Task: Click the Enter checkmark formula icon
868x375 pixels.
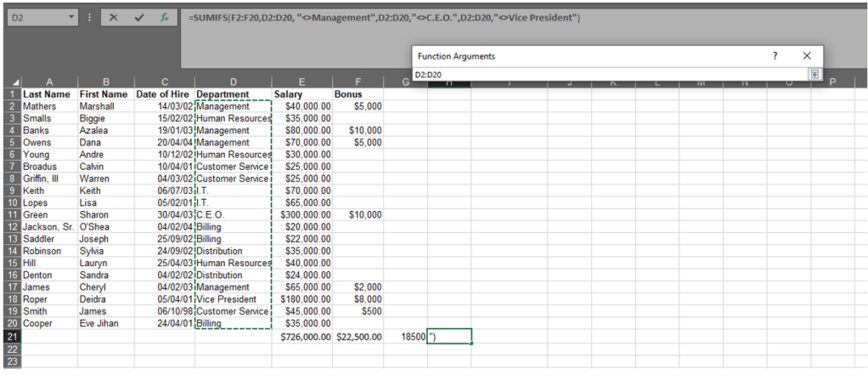Action: (x=139, y=17)
